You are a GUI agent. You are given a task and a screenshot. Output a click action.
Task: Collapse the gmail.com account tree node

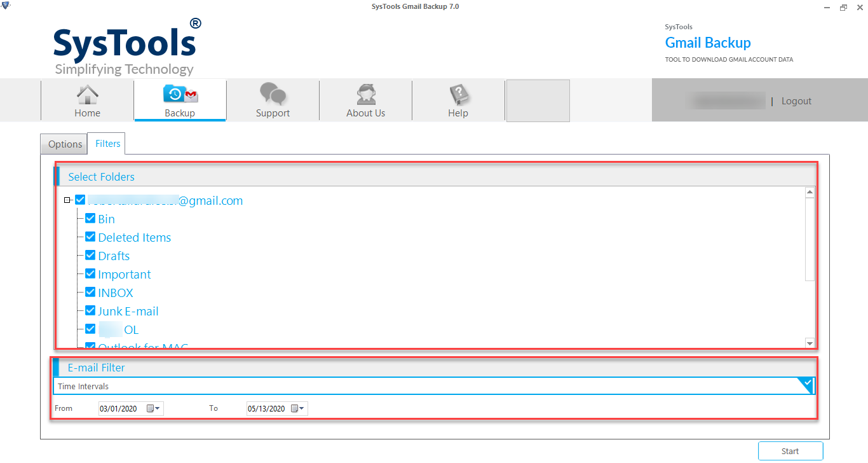coord(67,200)
